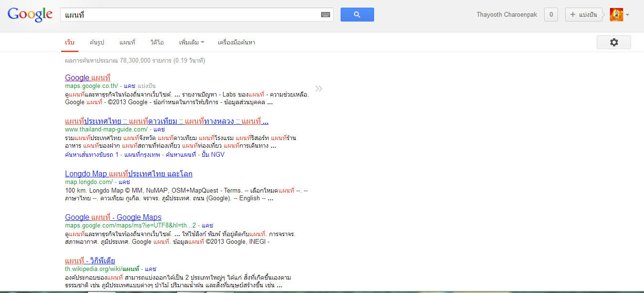Viewport: 644px width, 293px height.
Task: Open the Google แผนที่ first result title
Action: [x=88, y=77]
